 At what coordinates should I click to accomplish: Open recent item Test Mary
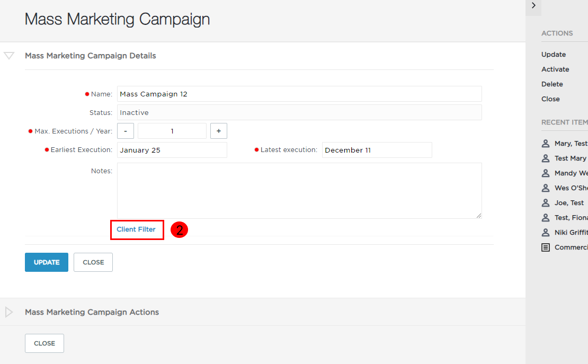pos(571,158)
